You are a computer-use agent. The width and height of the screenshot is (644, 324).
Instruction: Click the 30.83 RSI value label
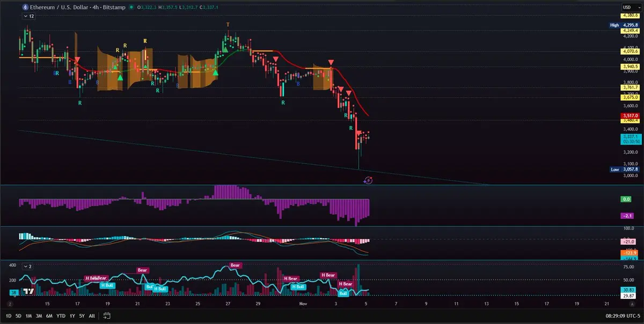pos(628,290)
